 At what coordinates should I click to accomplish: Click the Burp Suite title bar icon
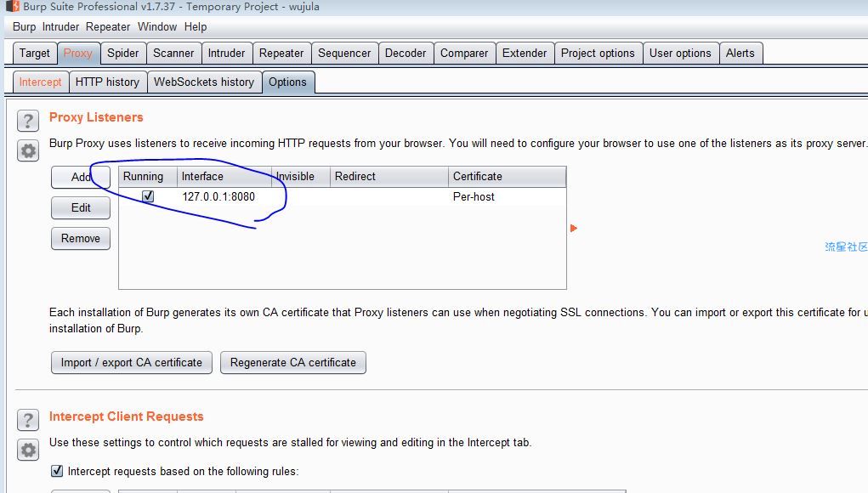pyautogui.click(x=12, y=7)
